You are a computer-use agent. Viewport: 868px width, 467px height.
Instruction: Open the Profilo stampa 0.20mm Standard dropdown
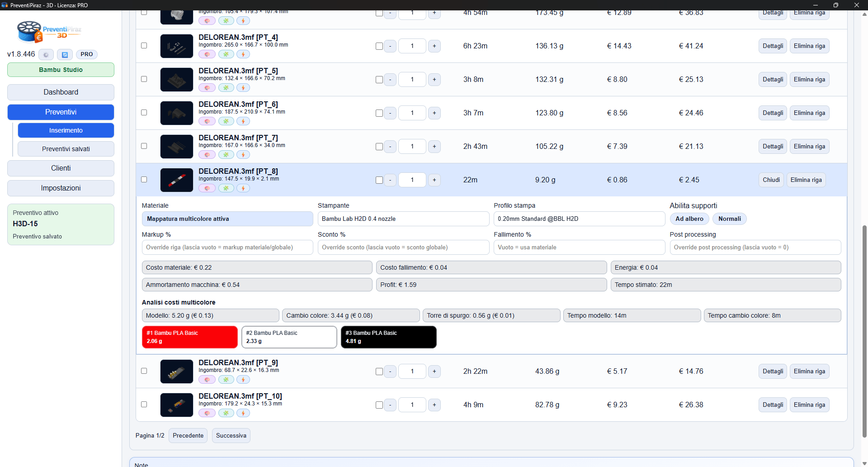579,219
